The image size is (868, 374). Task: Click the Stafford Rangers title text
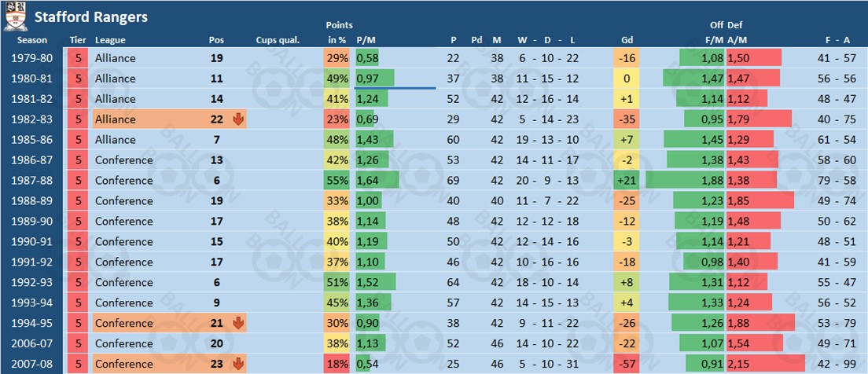click(90, 16)
